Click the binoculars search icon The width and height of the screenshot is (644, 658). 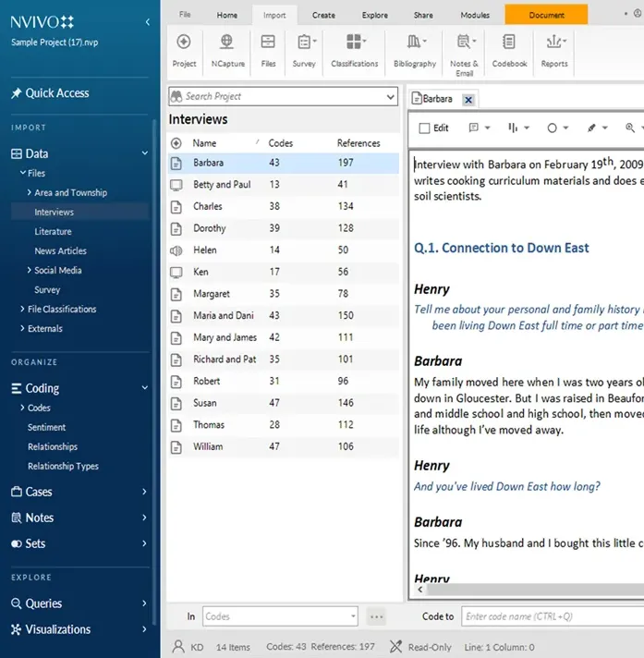(x=176, y=96)
